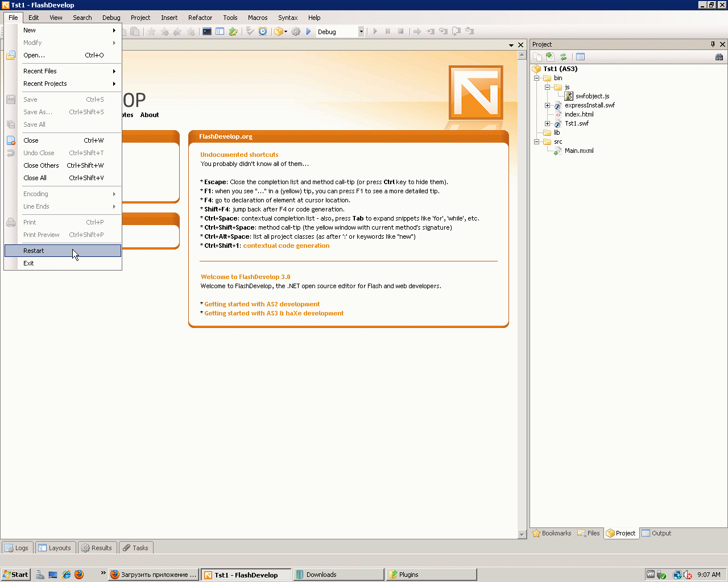Image resolution: width=728 pixels, height=582 pixels.
Task: Click the Build Project box icon
Action: pos(279,32)
